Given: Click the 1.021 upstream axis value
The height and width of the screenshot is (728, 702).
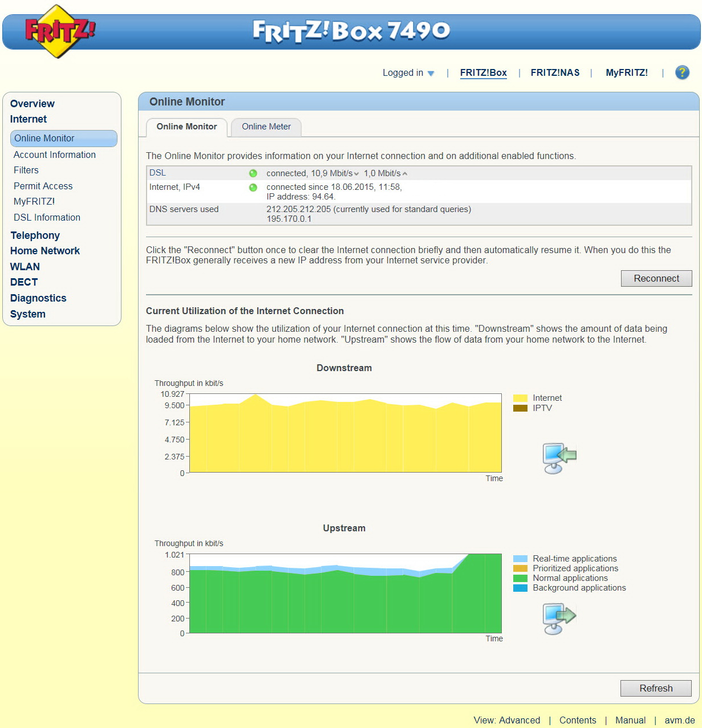Looking at the screenshot, I should click(175, 555).
